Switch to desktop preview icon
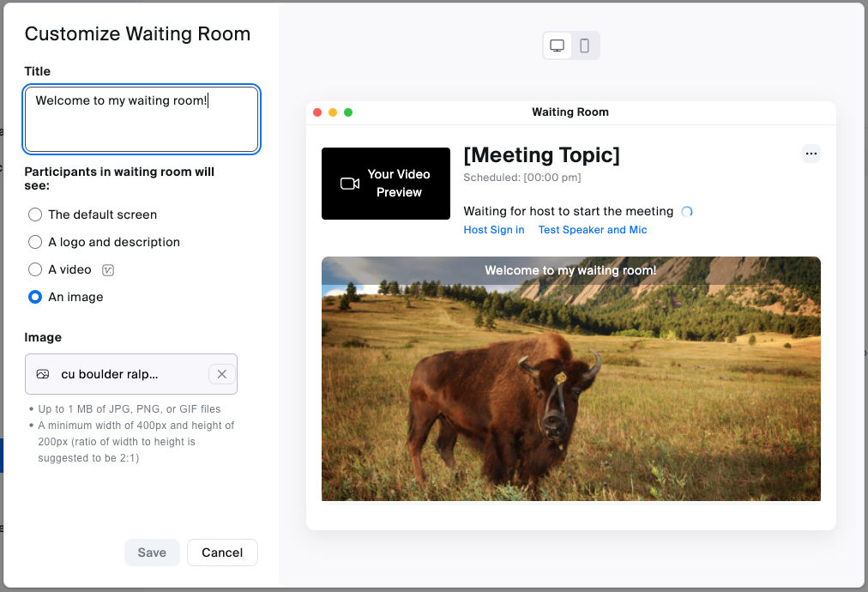Image resolution: width=868 pixels, height=592 pixels. tap(558, 45)
